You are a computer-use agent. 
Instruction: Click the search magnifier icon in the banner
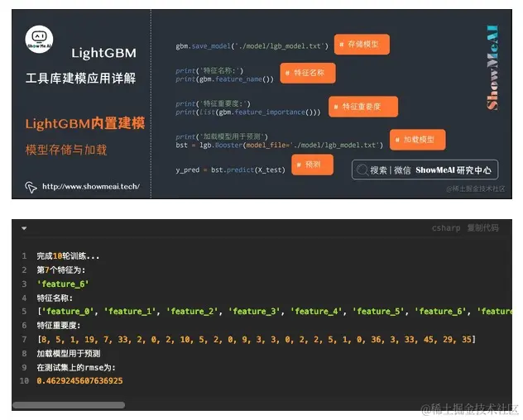(362, 170)
